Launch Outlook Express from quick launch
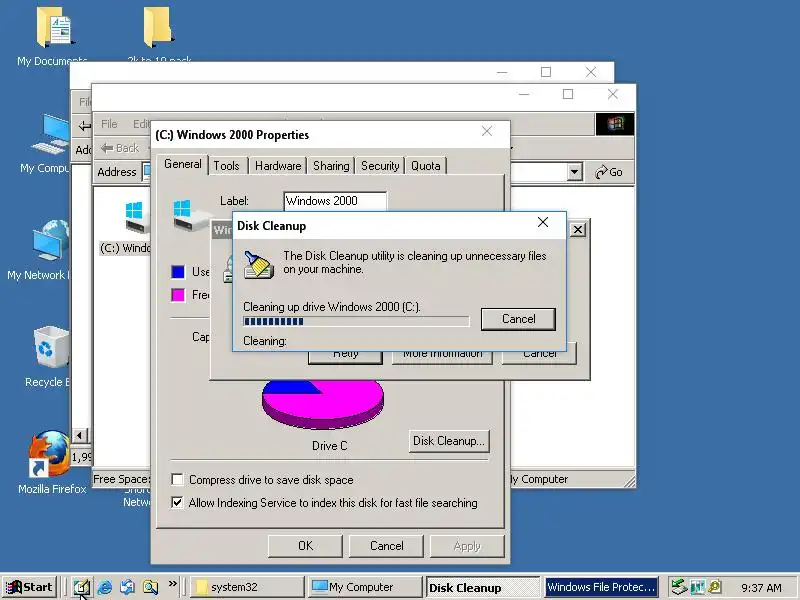 127,587
